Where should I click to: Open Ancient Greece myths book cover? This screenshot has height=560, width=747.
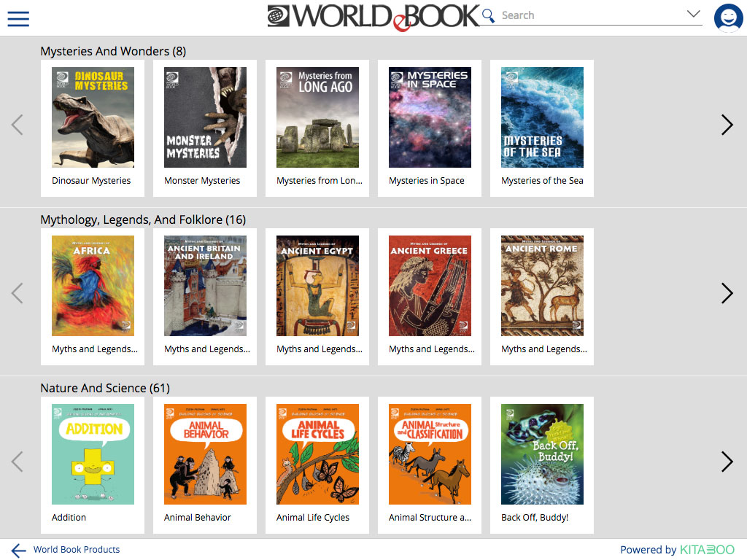click(430, 286)
